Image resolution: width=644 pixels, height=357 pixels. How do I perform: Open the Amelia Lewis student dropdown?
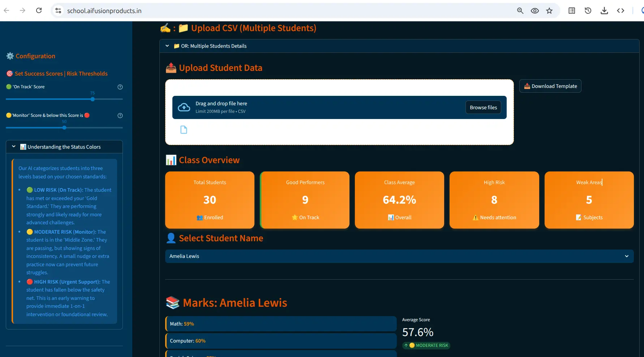click(399, 256)
